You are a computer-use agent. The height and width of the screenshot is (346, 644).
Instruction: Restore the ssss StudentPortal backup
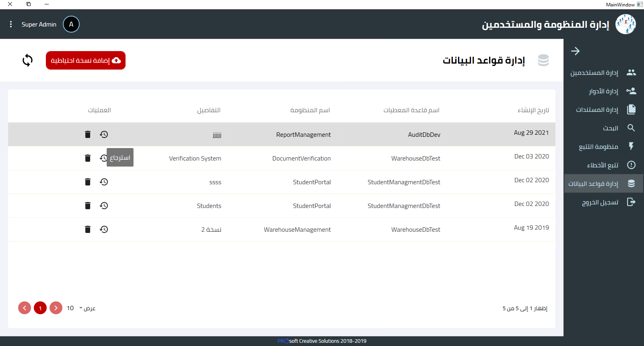coord(104,182)
